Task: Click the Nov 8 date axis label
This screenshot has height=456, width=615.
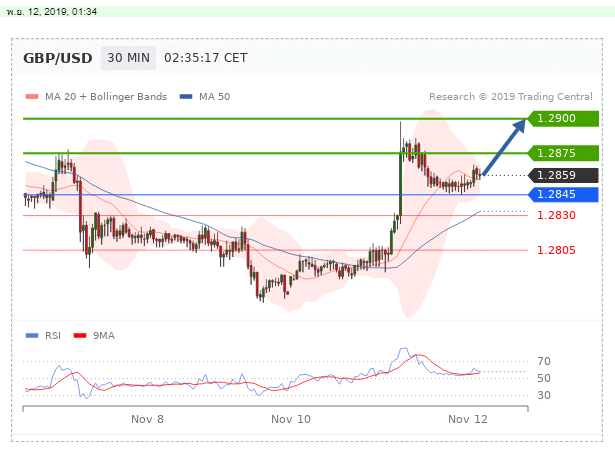Action: coord(147,419)
